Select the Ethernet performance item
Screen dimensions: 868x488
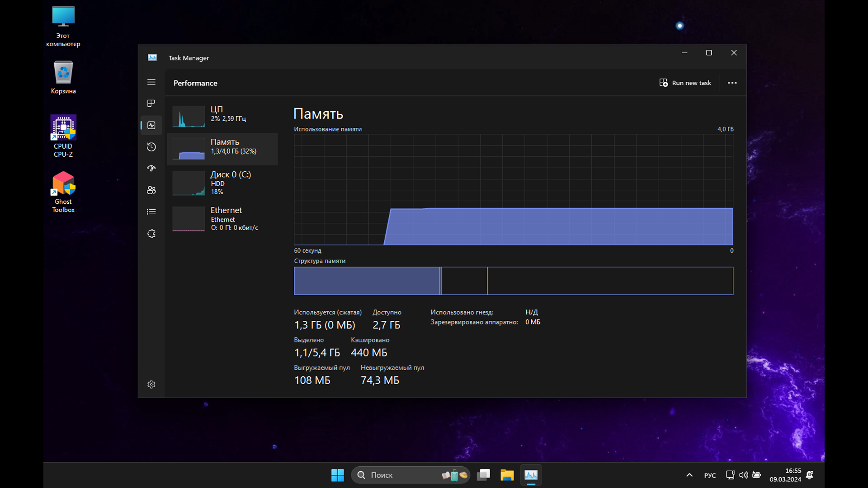tap(222, 219)
